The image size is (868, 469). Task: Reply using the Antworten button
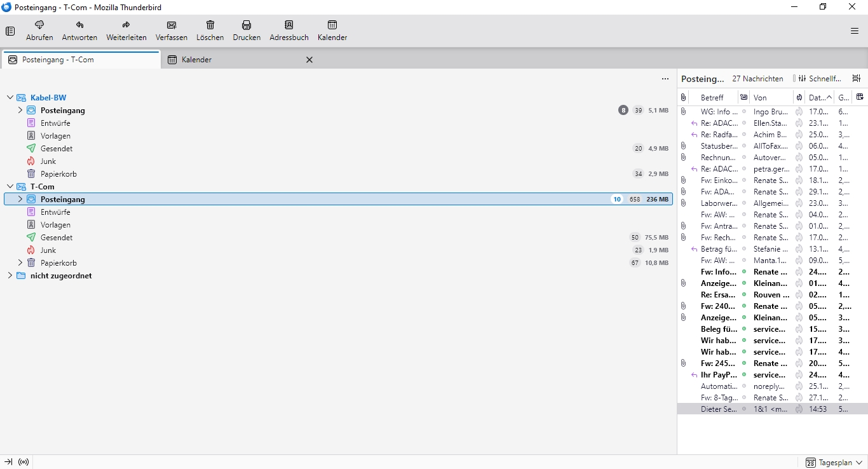pos(79,31)
